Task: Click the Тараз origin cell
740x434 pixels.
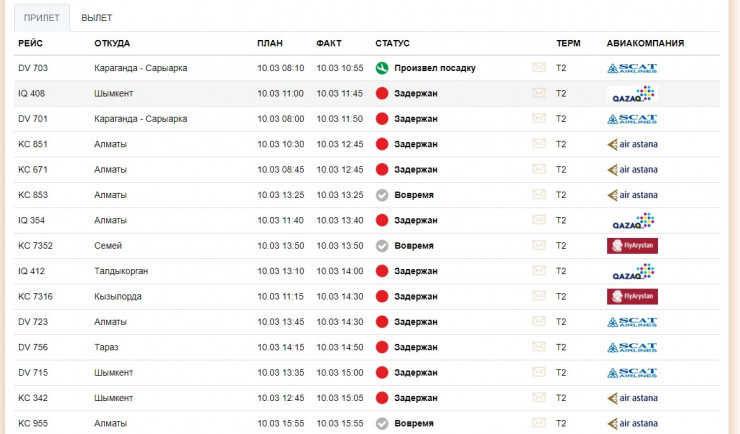Action: [106, 347]
